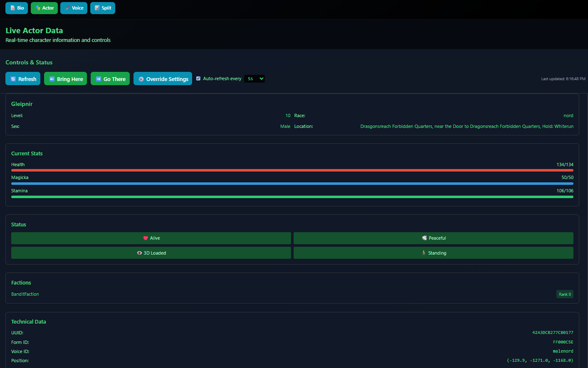Click the Gleipnir character name

(x=22, y=104)
